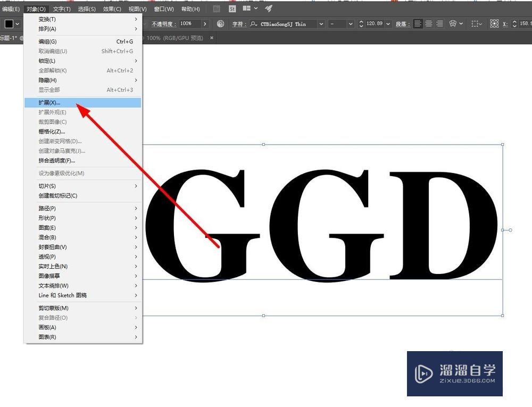
Task: Expand the 文本绕排(W) submenu
Action: [x=83, y=286]
